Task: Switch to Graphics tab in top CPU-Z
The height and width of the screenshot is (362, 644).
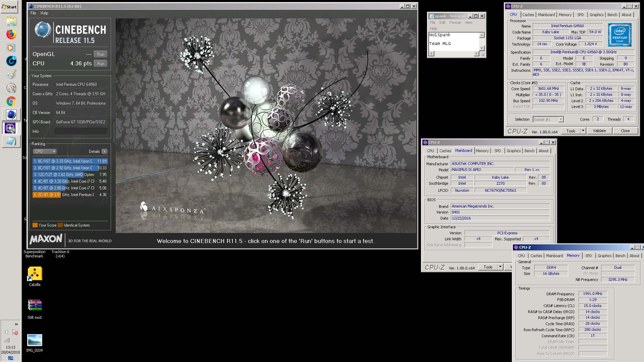Action: pos(597,15)
